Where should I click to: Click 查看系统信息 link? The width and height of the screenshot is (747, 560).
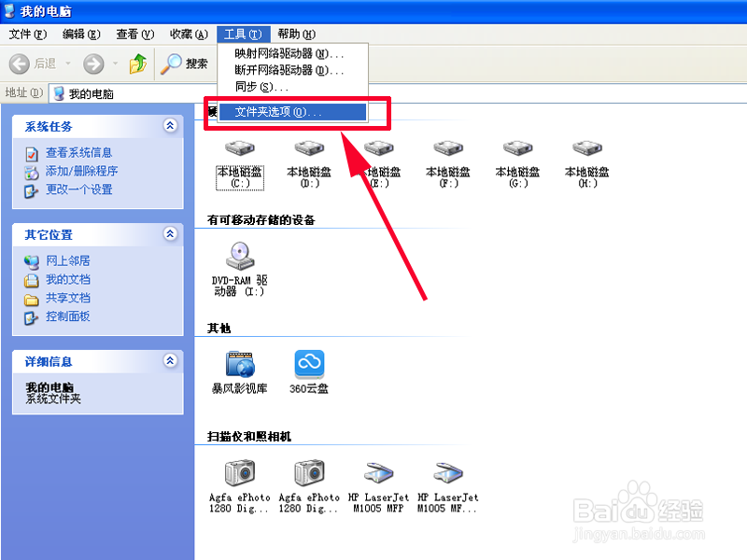(78, 152)
